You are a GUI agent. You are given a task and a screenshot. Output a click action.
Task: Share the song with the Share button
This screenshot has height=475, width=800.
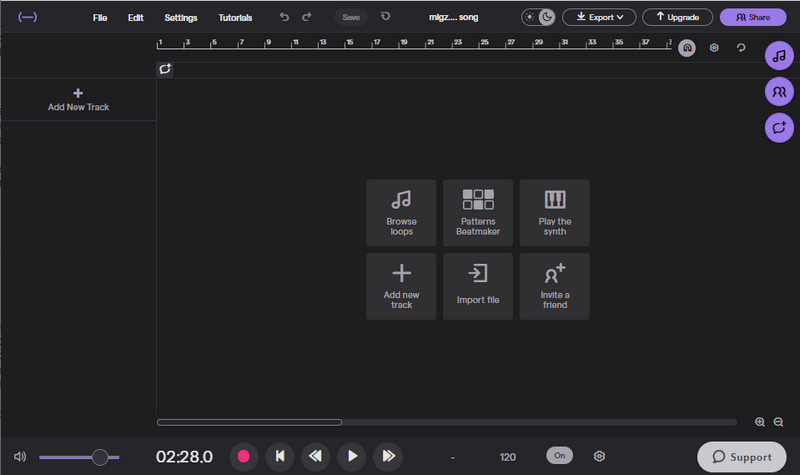(753, 17)
